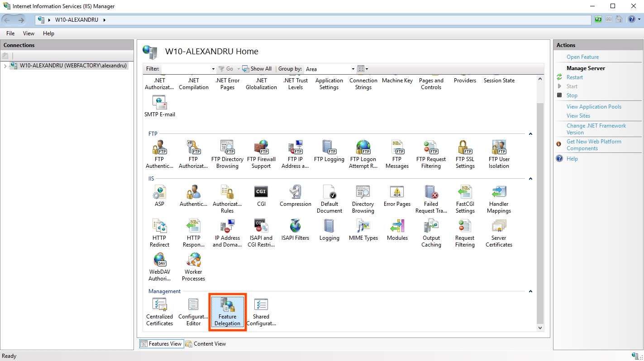Viewport: 644px width, 361px height.
Task: Open the MIME Types feature
Action: point(363,230)
